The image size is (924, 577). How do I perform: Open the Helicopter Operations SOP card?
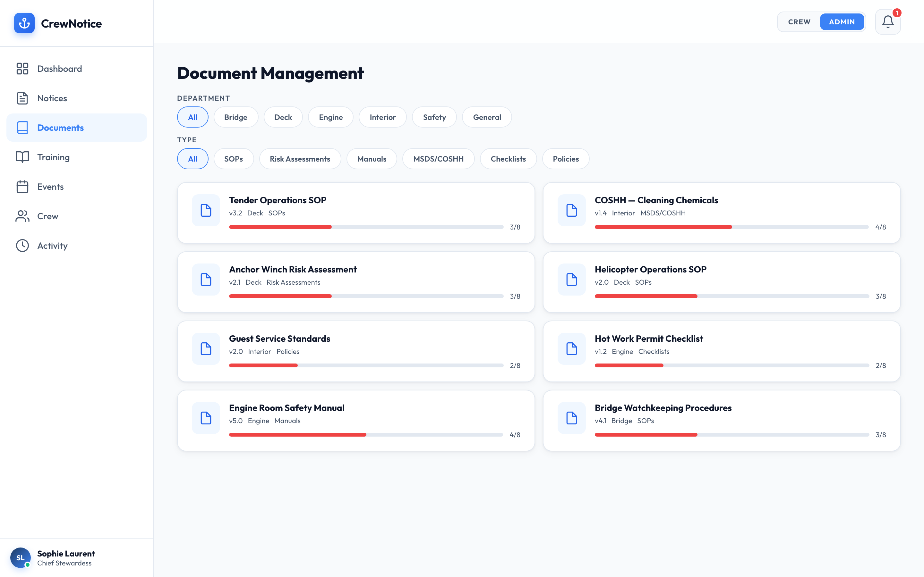(722, 282)
